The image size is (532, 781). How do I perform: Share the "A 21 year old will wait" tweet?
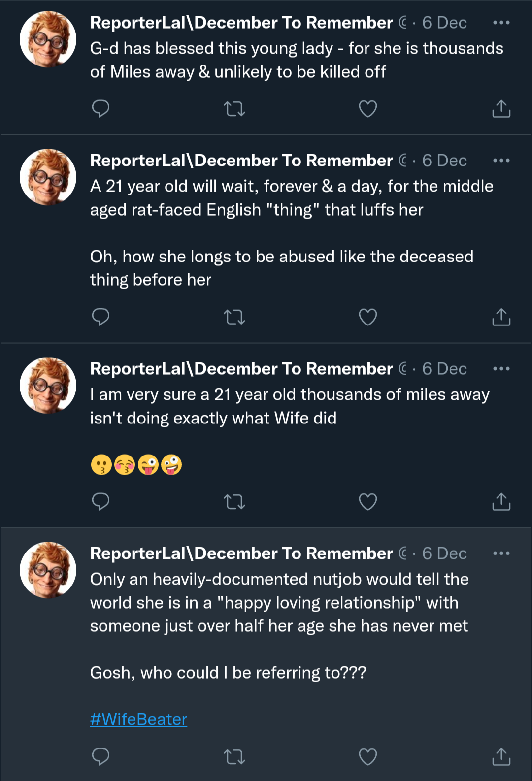click(501, 317)
